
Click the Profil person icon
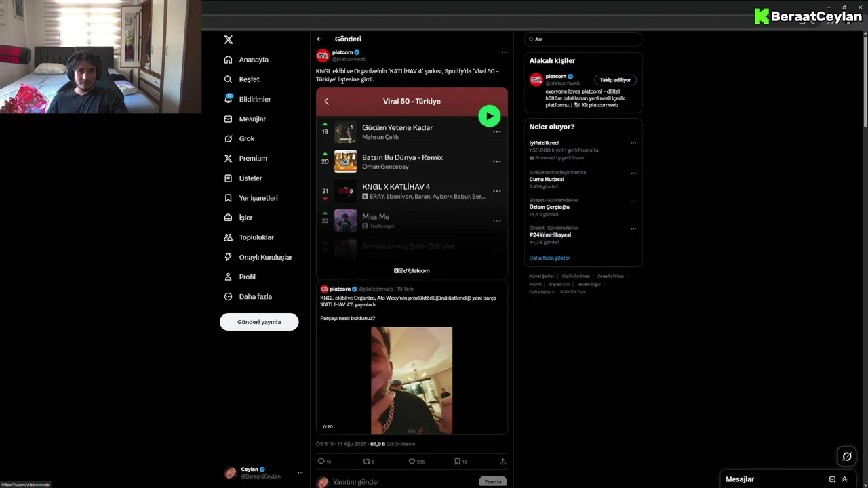(229, 277)
